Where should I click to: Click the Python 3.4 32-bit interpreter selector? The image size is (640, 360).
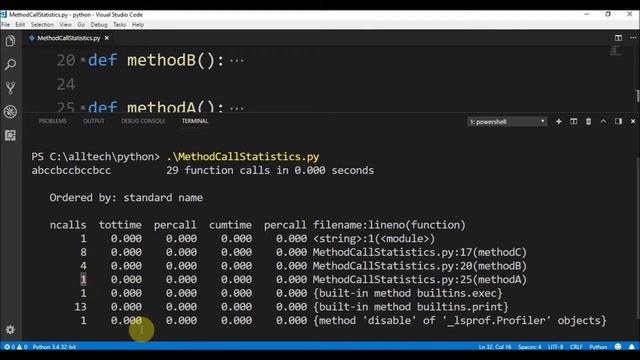[x=54, y=347]
